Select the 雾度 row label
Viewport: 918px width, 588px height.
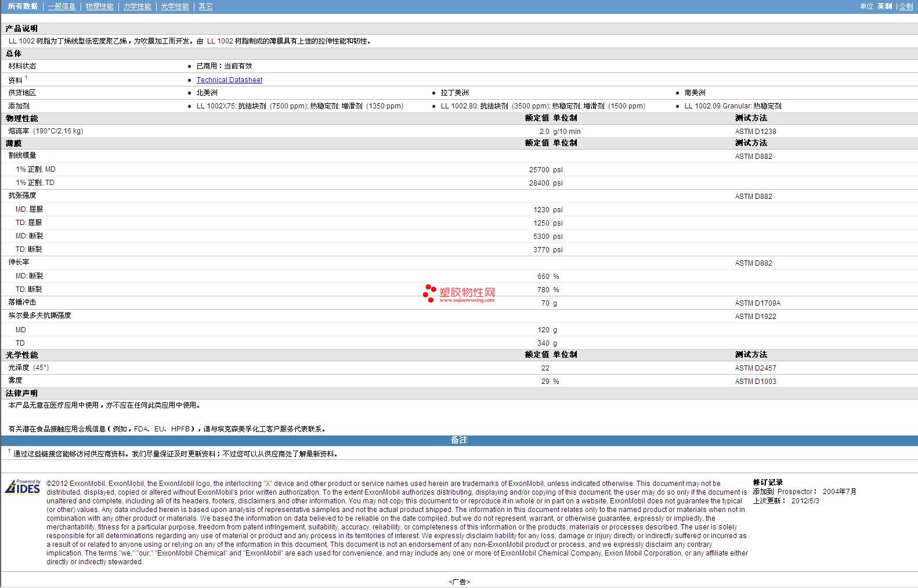15,380
